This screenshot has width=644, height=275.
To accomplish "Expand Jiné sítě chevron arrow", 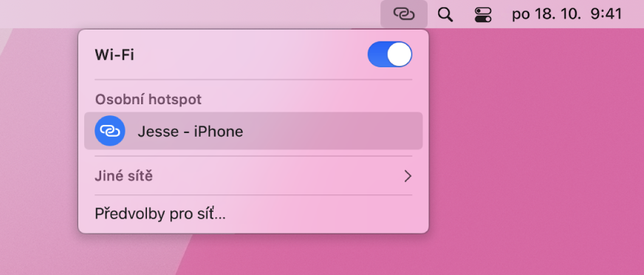I will [408, 177].
